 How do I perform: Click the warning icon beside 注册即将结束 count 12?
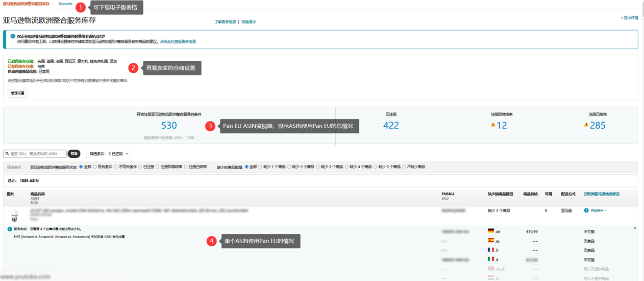coord(493,125)
